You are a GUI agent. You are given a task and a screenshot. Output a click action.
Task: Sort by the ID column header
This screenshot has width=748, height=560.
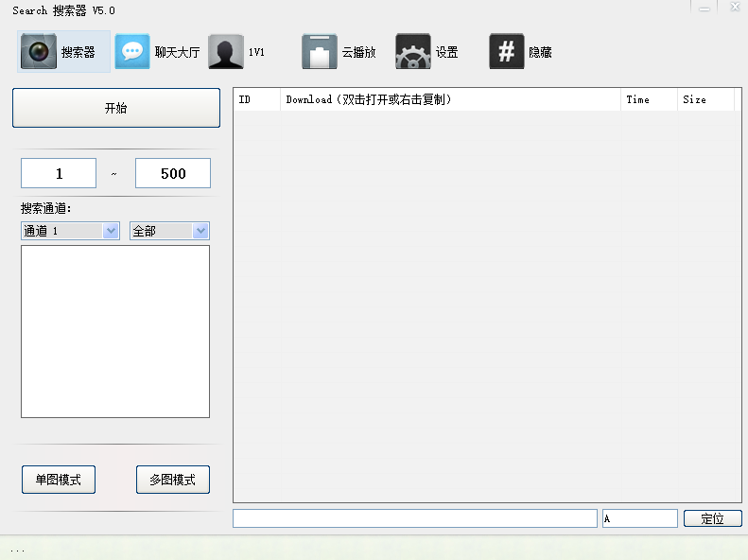pos(256,99)
